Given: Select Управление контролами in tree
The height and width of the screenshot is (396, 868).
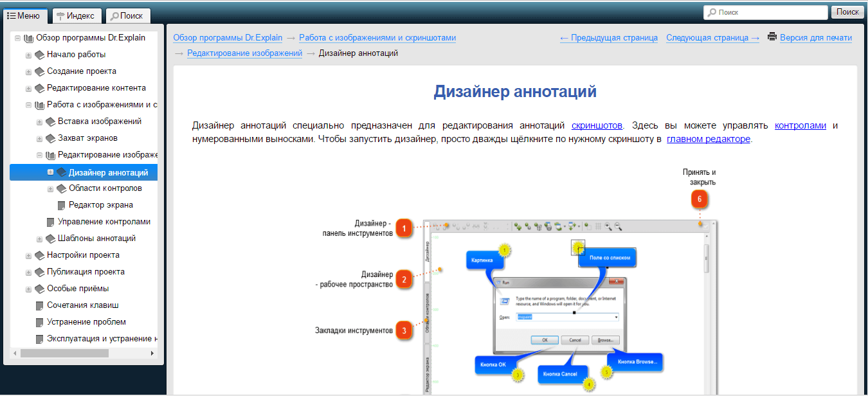Looking at the screenshot, I should pyautogui.click(x=104, y=222).
